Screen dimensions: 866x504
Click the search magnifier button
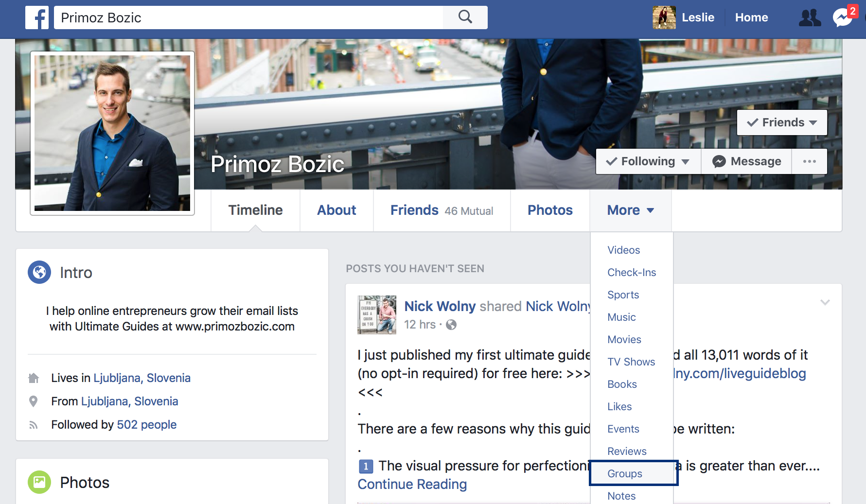pos(465,17)
